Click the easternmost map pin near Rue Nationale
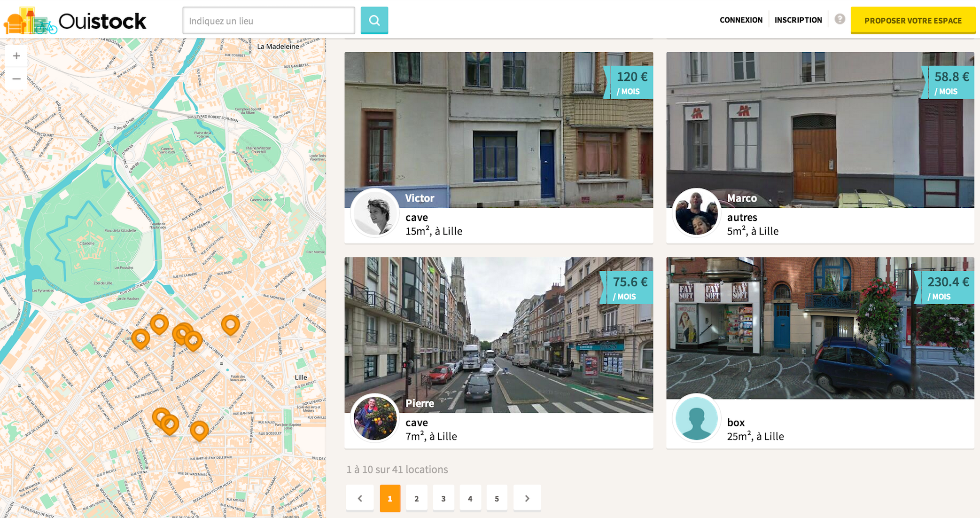980x518 pixels. pyautogui.click(x=230, y=324)
